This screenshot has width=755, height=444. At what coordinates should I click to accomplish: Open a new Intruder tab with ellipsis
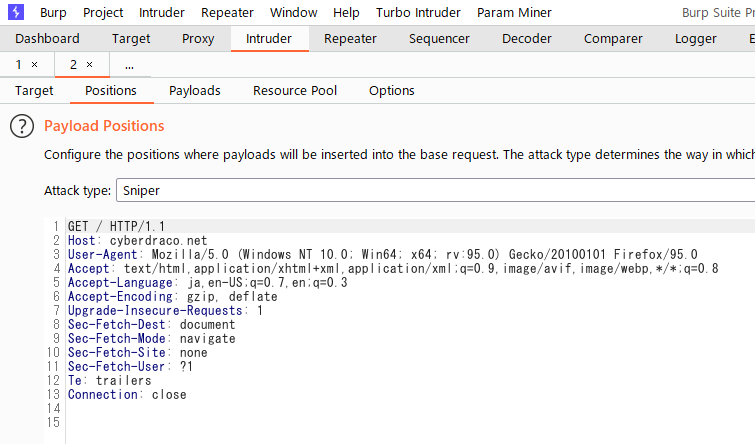click(129, 64)
